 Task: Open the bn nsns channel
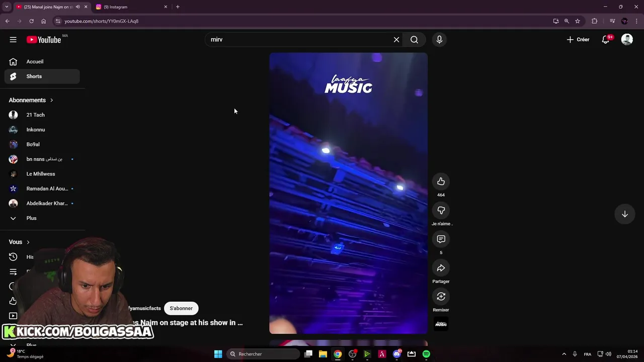pos(42,159)
